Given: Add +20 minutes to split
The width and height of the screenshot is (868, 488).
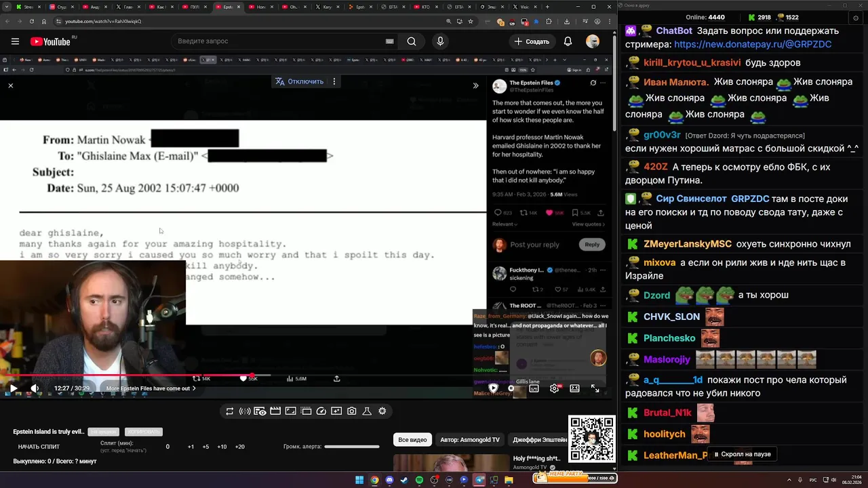Looking at the screenshot, I should coord(239,447).
